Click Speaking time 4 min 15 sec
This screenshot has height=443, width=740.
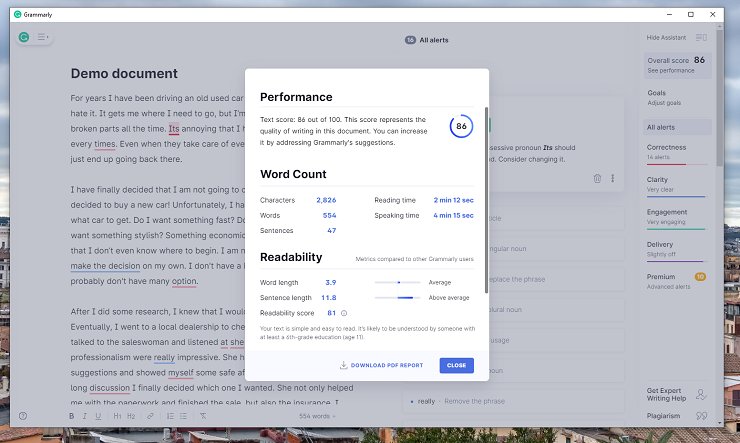(x=454, y=216)
